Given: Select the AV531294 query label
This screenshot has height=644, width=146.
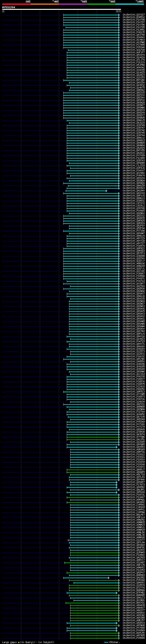Looking at the screenshot, I should pos(9,8).
